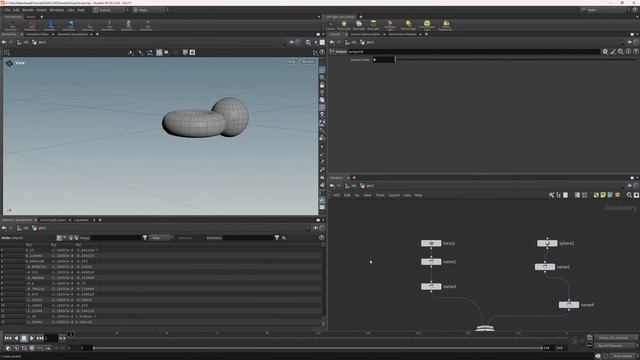Open the Render menu in the main menu bar
The image size is (640, 360).
[x=28, y=10]
